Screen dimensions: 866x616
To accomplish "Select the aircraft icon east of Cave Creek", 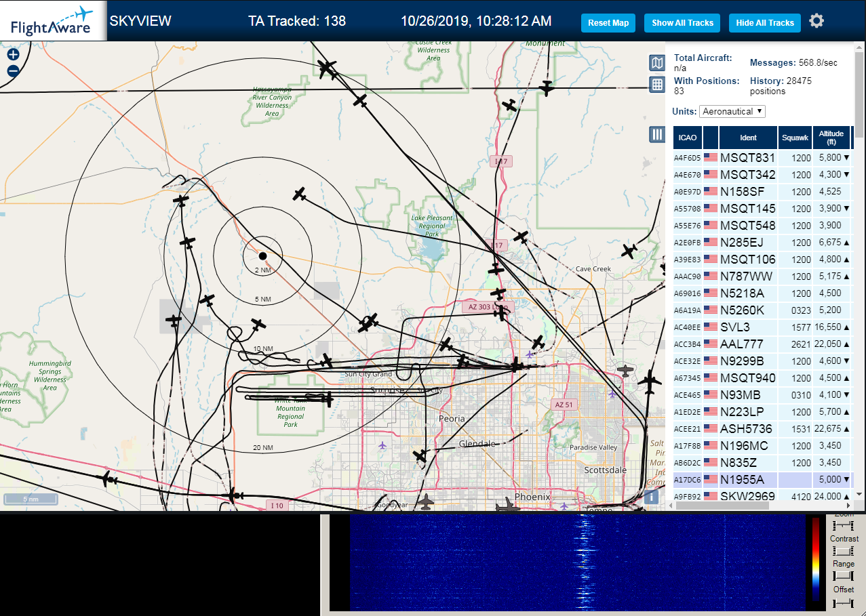I will pyautogui.click(x=629, y=251).
